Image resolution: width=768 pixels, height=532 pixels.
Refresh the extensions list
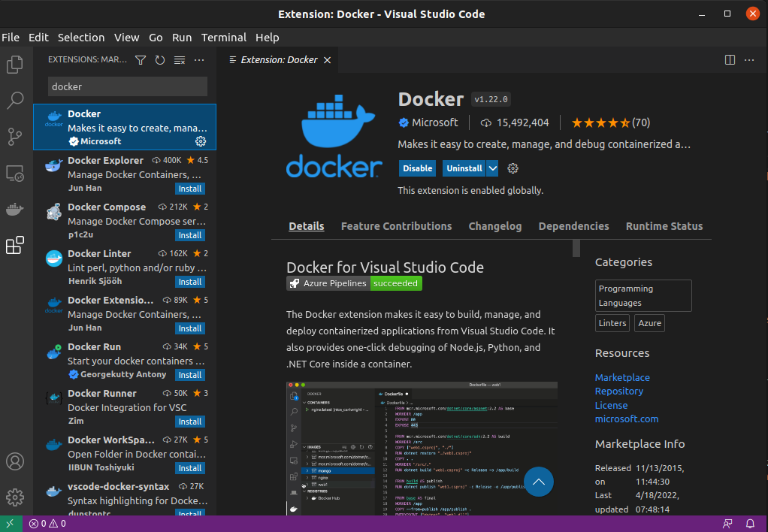(x=159, y=59)
